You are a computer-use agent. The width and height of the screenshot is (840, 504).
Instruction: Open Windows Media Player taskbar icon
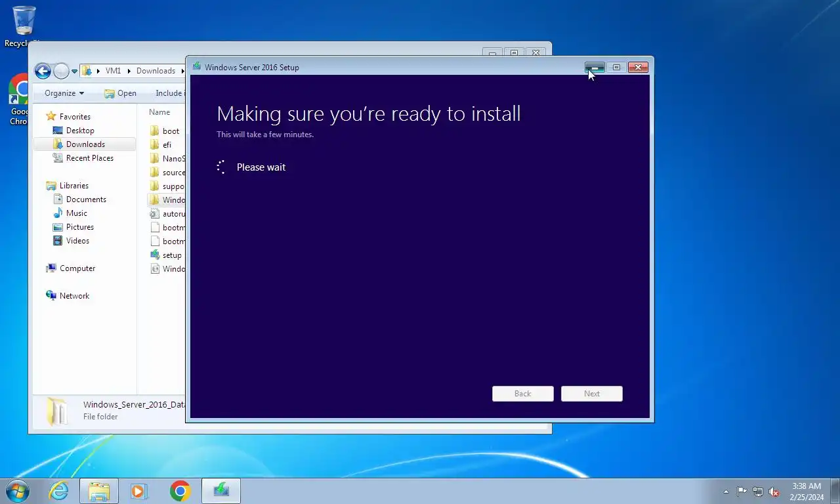click(139, 491)
